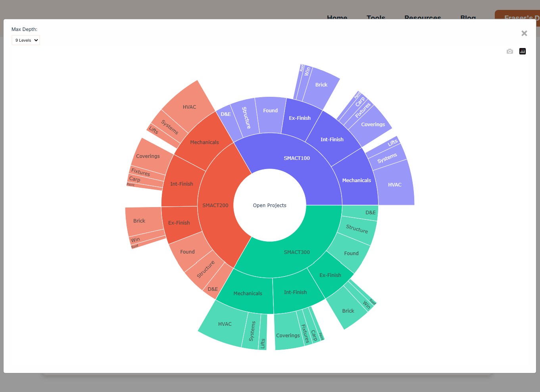Close the chart dialog with the X
The image size is (540, 392).
524,33
